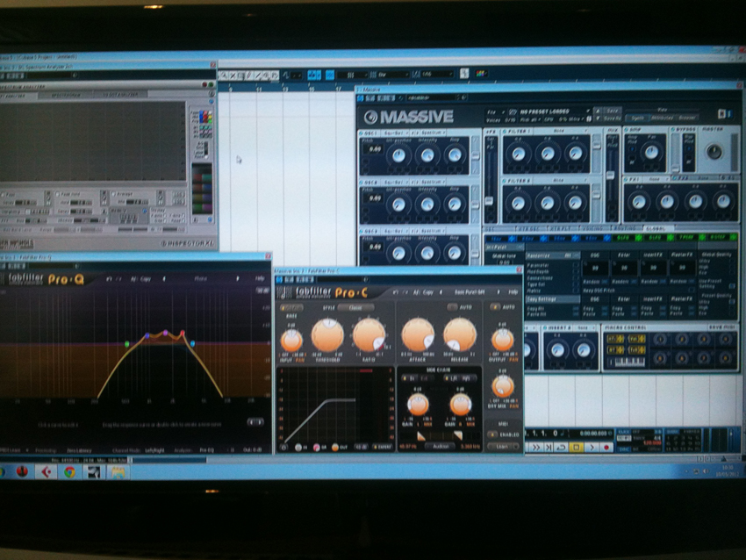This screenshot has width=746, height=560.
Task: Toggle the FX1 power button in Massive
Action: [628, 179]
